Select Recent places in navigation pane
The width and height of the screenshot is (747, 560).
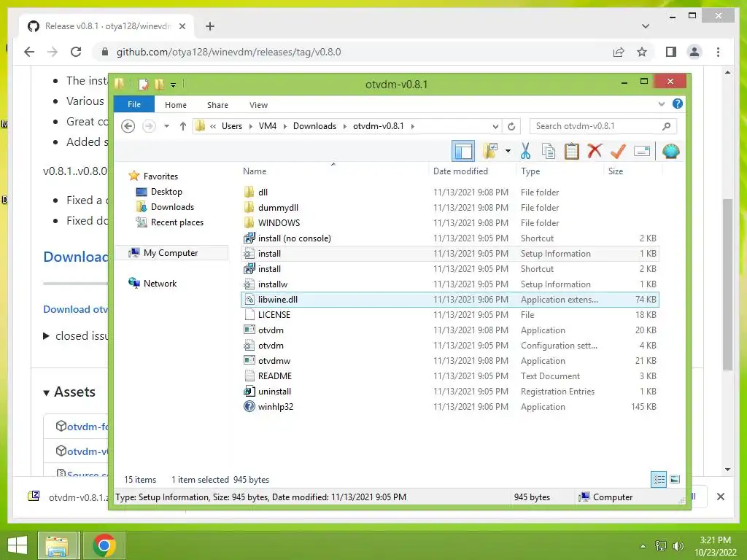pos(177,222)
